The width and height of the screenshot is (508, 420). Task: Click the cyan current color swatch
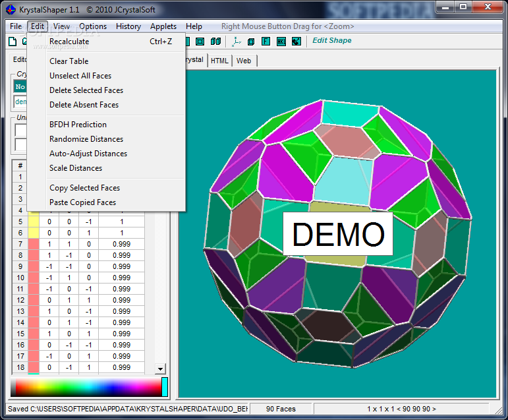(x=165, y=386)
